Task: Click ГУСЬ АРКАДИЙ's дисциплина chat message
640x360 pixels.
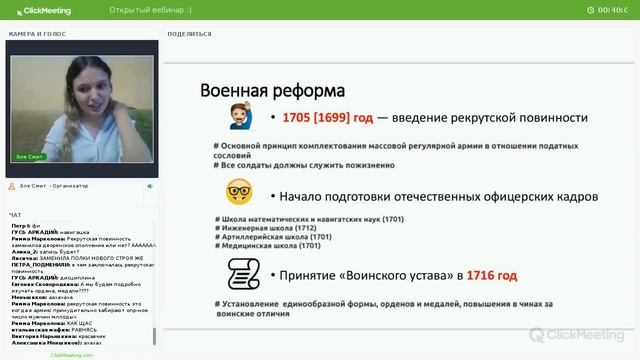Action: click(x=53, y=278)
